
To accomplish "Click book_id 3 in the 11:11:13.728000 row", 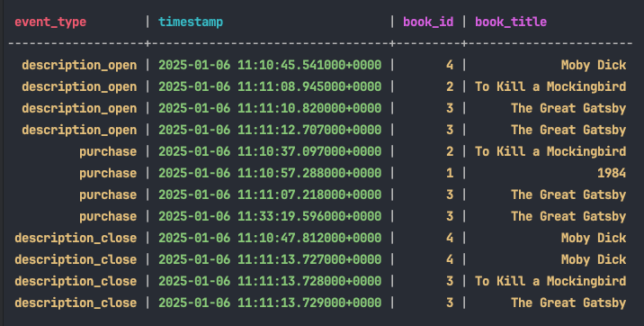I will click(450, 281).
